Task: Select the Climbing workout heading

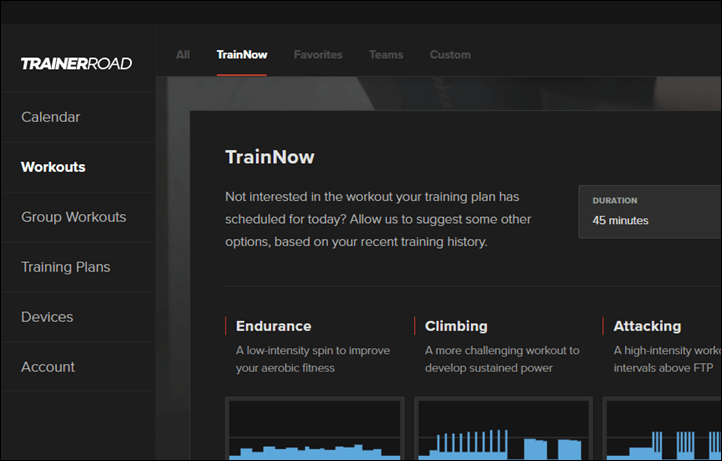Action: point(456,326)
